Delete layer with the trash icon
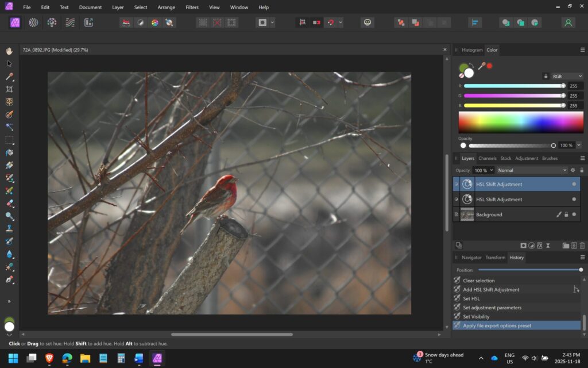 (582, 246)
